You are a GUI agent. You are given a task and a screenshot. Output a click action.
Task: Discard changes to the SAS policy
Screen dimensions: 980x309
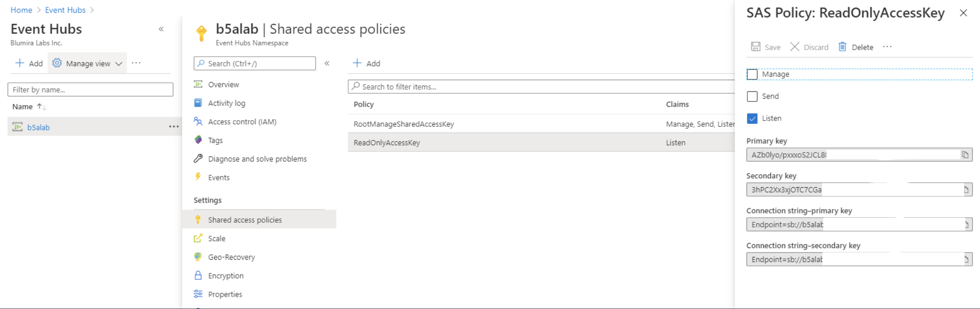coord(809,47)
